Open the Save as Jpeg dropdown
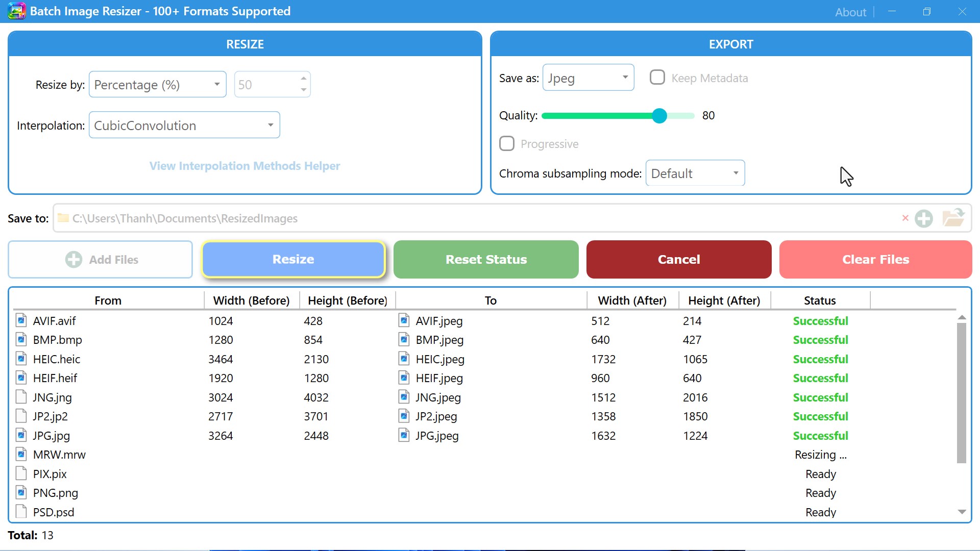Screen dimensions: 980x551 (587, 78)
